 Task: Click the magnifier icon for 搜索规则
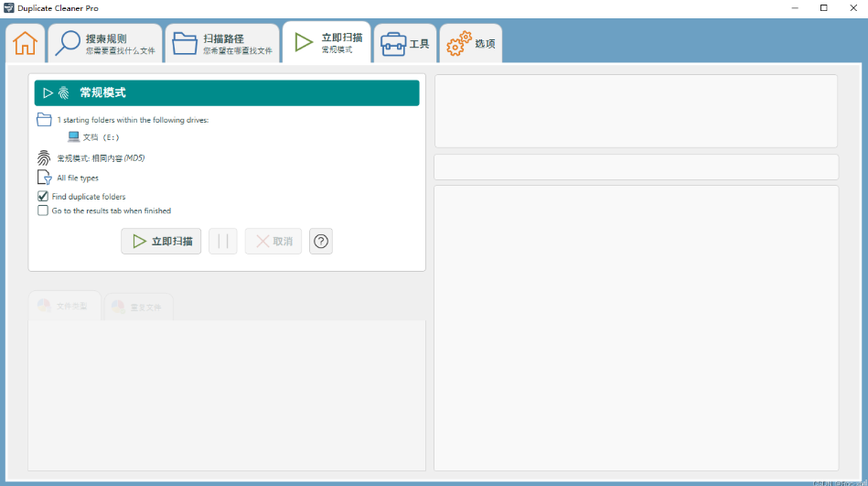(x=66, y=43)
